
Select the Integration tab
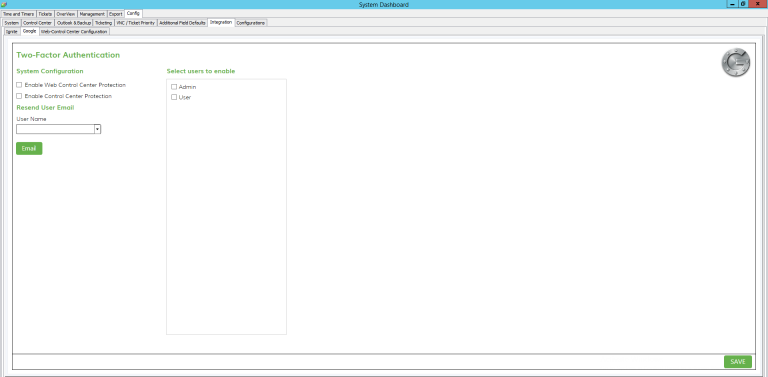[x=221, y=23]
